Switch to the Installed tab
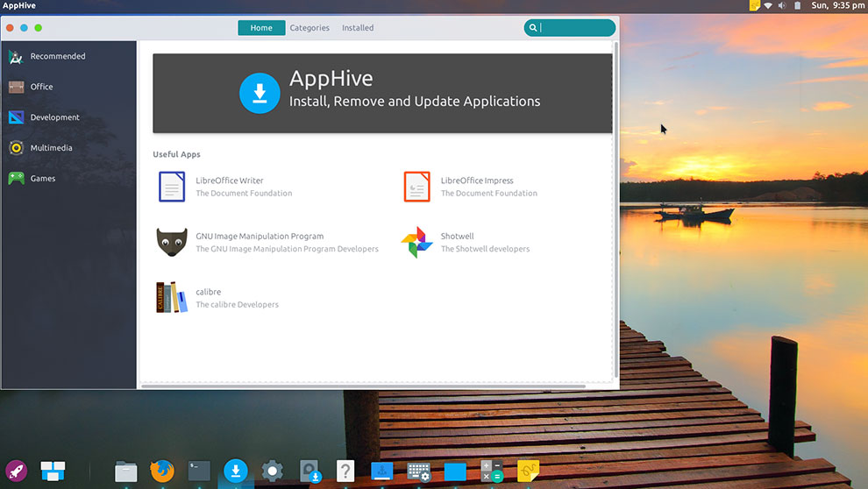 point(358,28)
